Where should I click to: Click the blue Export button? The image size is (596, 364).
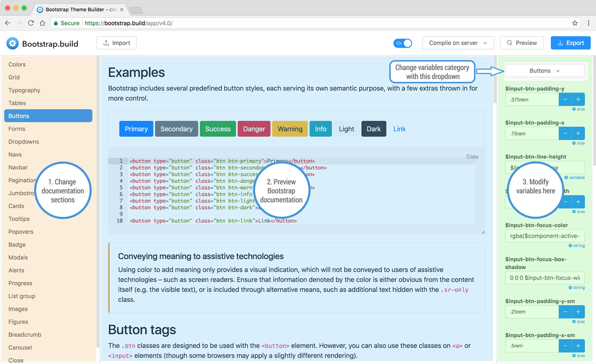point(570,43)
